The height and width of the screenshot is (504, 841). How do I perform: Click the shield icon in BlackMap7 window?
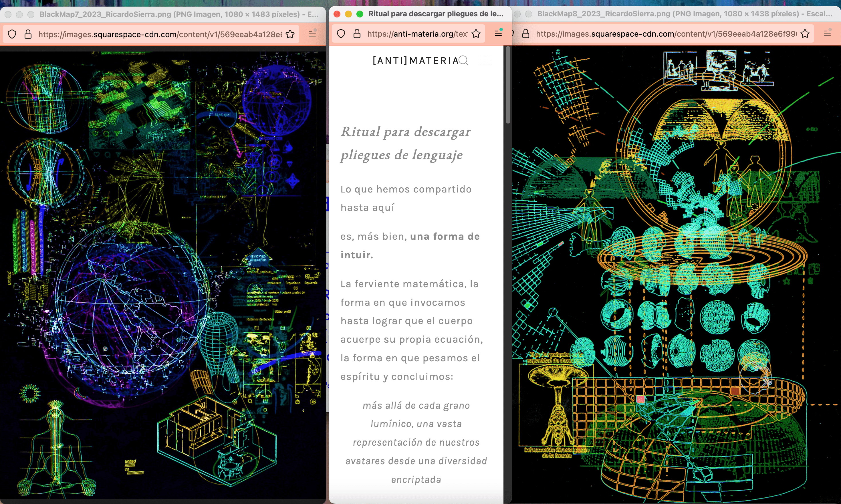tap(12, 34)
